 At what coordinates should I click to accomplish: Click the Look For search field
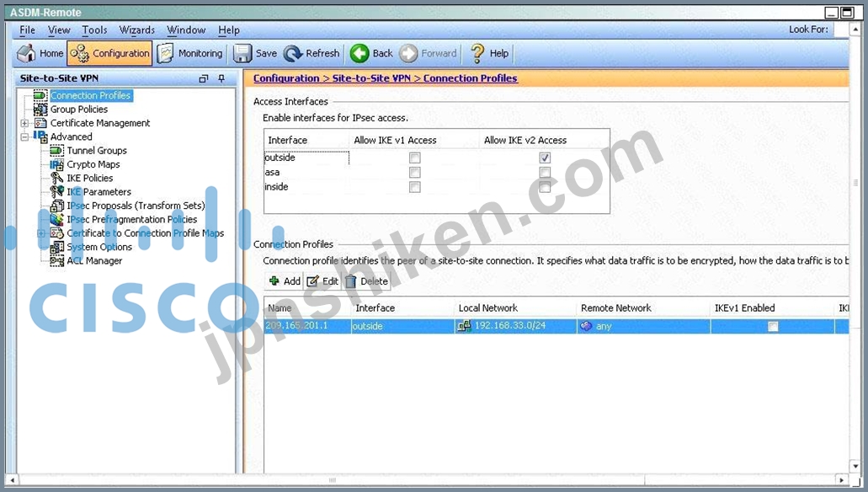tap(841, 29)
